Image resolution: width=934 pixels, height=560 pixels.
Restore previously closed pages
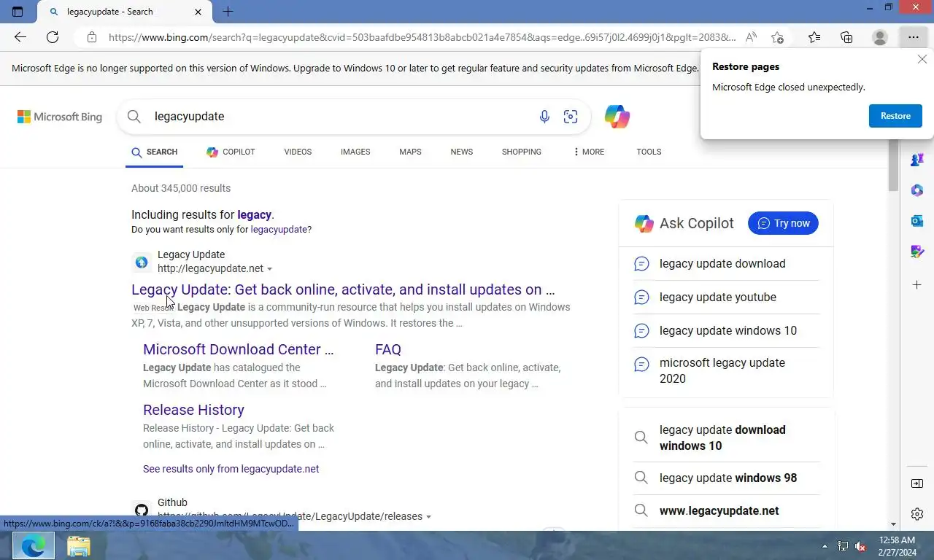click(x=895, y=116)
